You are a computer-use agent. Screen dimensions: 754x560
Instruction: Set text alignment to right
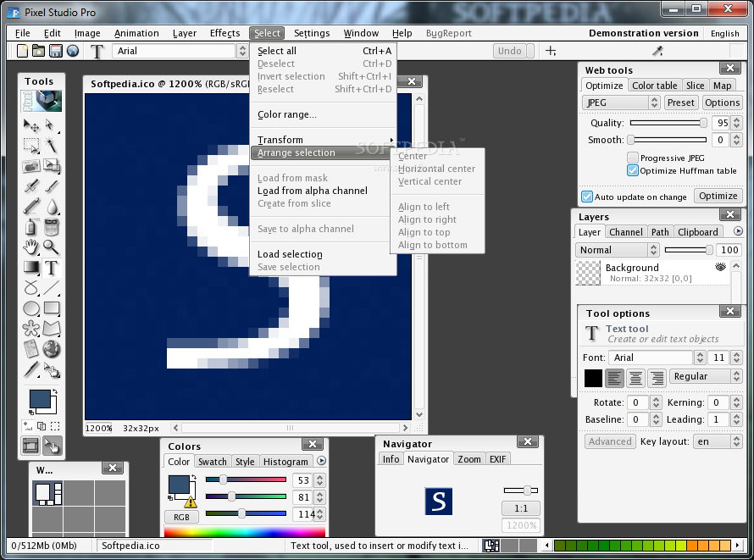[657, 378]
